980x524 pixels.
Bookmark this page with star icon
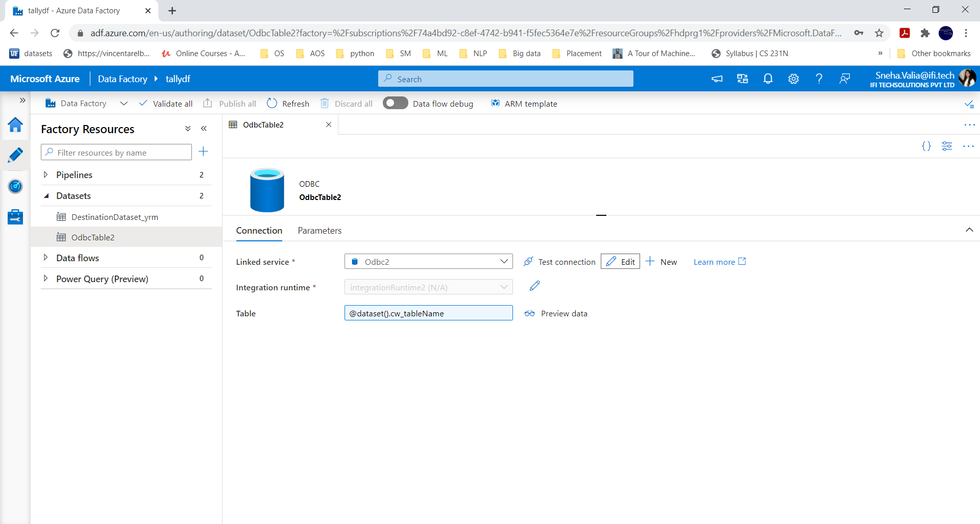[x=879, y=33]
